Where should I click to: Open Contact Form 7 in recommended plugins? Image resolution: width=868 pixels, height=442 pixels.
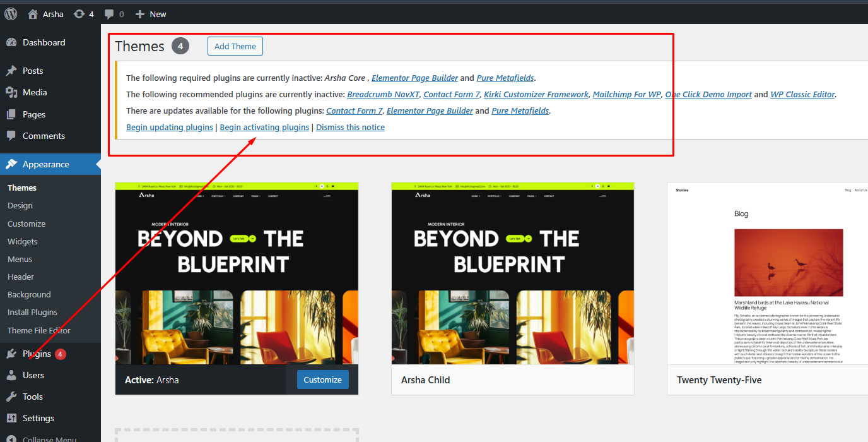click(452, 94)
